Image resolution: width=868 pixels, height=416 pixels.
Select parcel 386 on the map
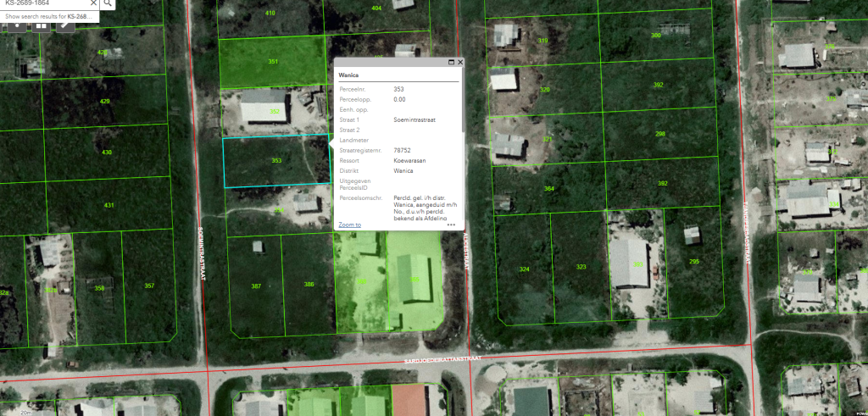tap(309, 284)
